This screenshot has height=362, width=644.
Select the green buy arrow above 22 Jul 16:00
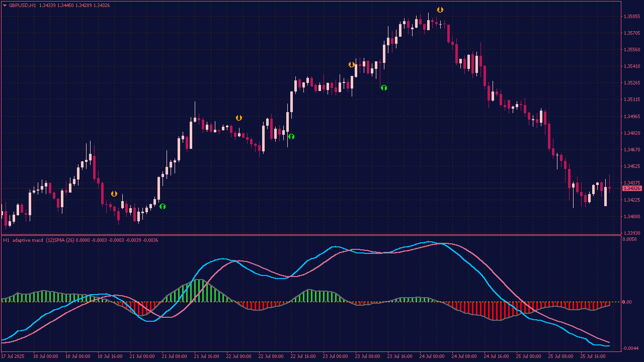[x=291, y=136]
